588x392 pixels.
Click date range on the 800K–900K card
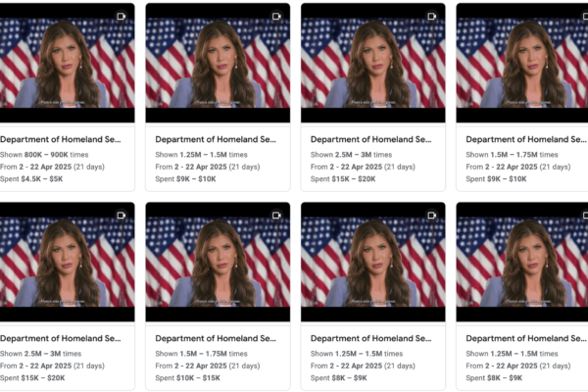pyautogui.click(x=52, y=167)
